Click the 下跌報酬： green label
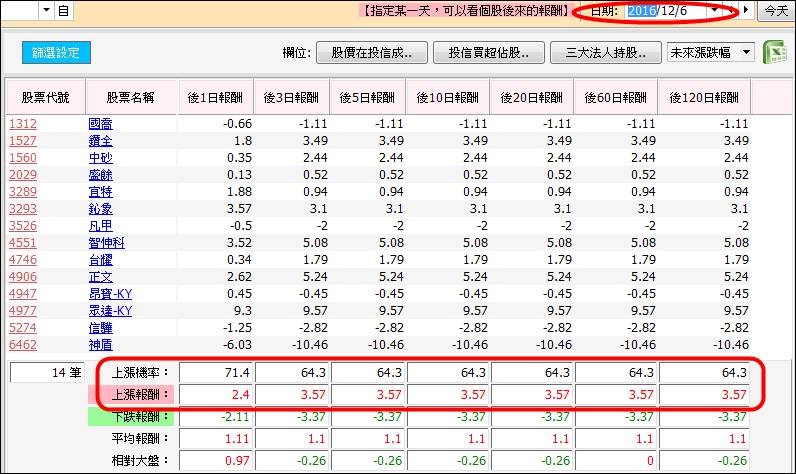Screen dimensions: 796x474 (x=131, y=417)
